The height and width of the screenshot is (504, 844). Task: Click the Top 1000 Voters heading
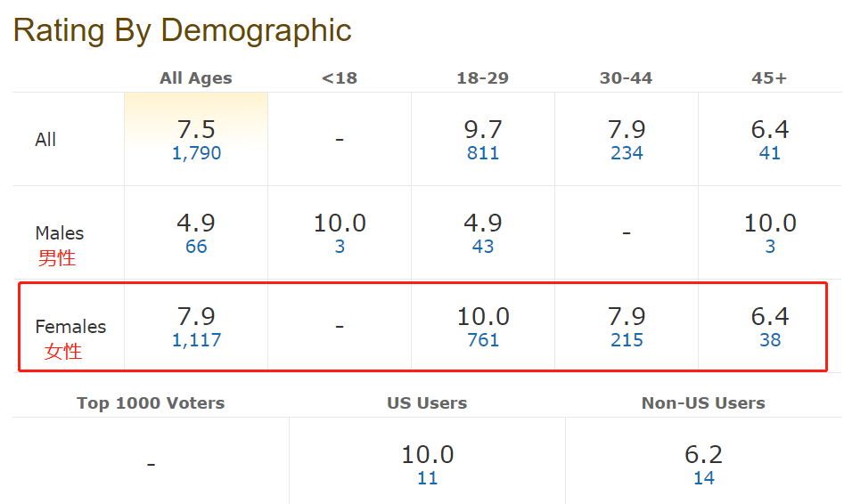coord(151,403)
